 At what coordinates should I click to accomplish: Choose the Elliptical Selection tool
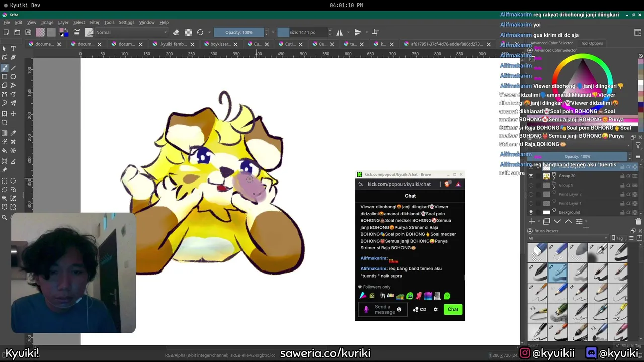[x=13, y=181]
